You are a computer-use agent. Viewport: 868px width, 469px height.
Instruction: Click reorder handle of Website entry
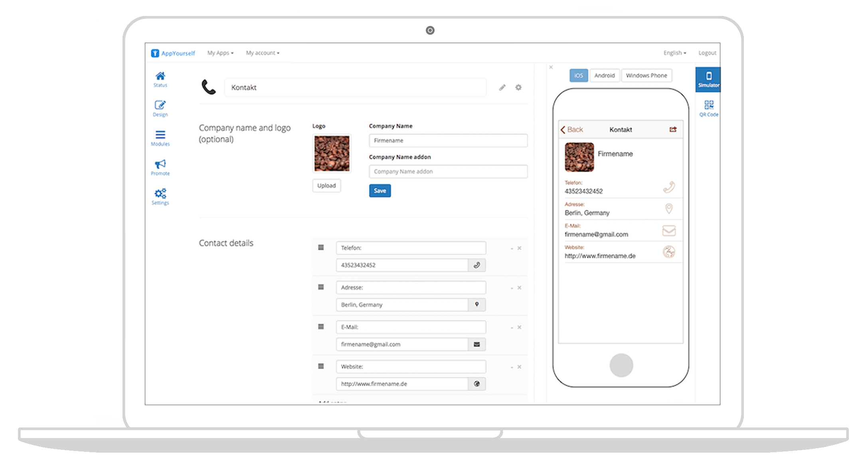321,366
